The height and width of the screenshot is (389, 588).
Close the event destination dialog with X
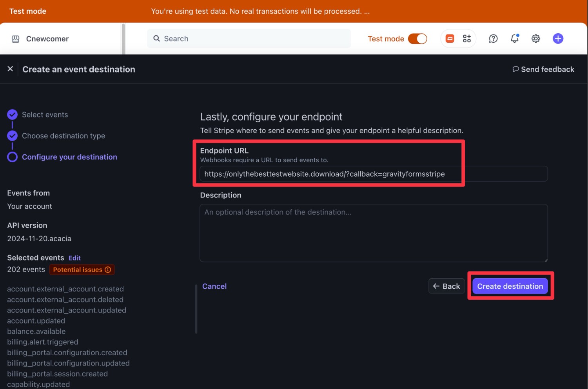pos(10,69)
